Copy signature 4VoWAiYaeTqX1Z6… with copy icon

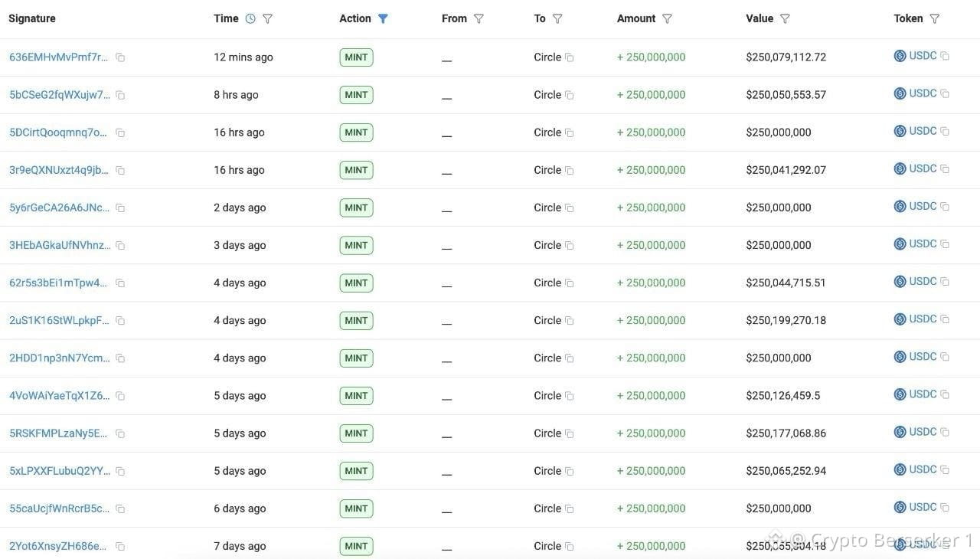click(120, 396)
